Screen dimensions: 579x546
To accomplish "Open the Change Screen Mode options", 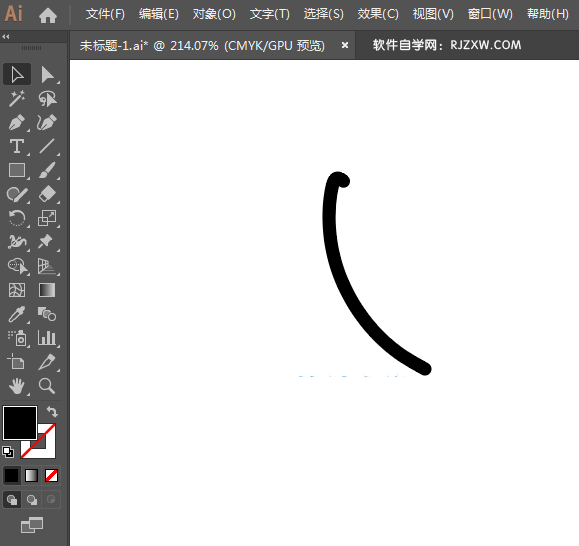I will [x=32, y=525].
